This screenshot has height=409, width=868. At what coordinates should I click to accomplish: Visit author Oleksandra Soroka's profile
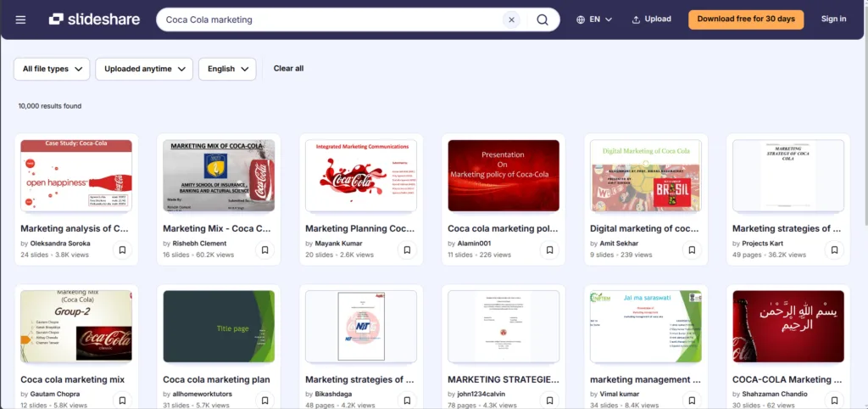[60, 244]
